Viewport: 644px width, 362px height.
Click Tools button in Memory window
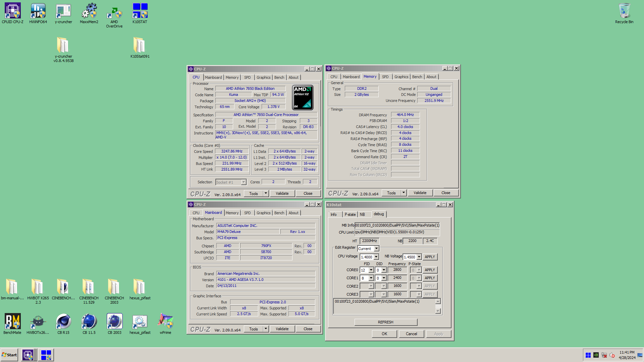coord(391,193)
